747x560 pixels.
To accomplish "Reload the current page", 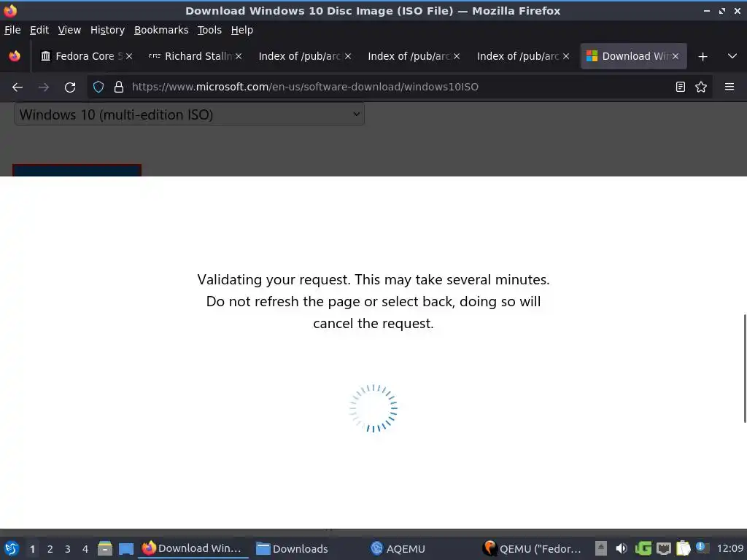I will tap(70, 87).
